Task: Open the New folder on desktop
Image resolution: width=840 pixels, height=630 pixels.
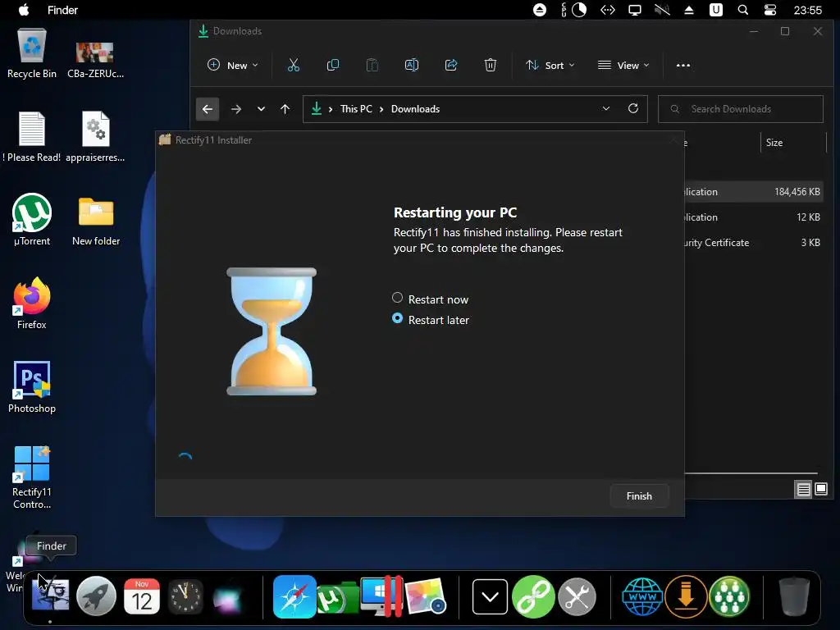Action: (96, 221)
